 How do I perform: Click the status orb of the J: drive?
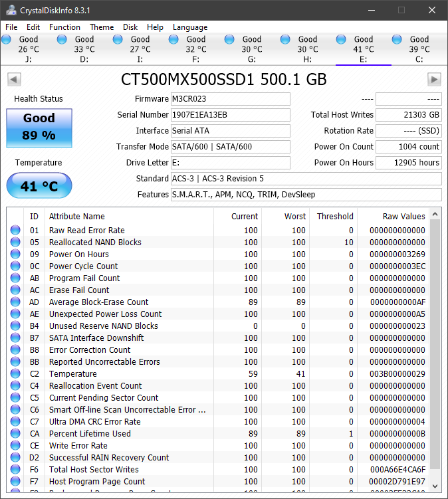click(6, 39)
